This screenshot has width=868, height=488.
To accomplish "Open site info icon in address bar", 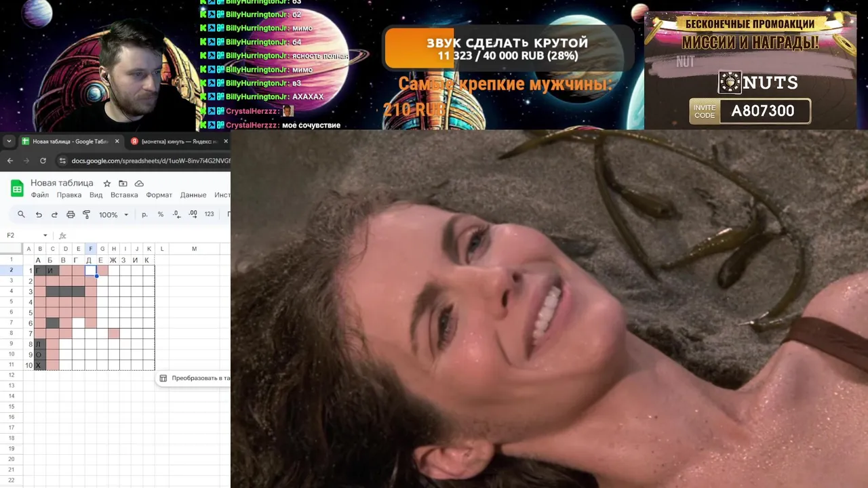I will tap(62, 161).
